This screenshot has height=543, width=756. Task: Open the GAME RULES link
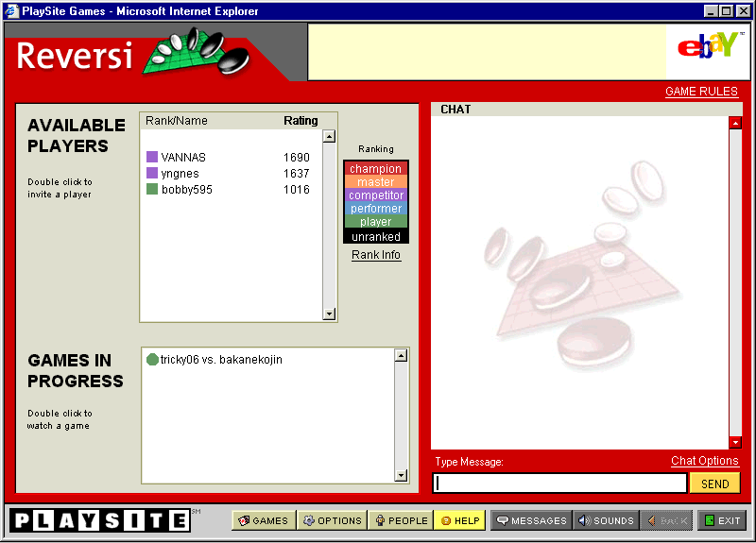(x=701, y=92)
